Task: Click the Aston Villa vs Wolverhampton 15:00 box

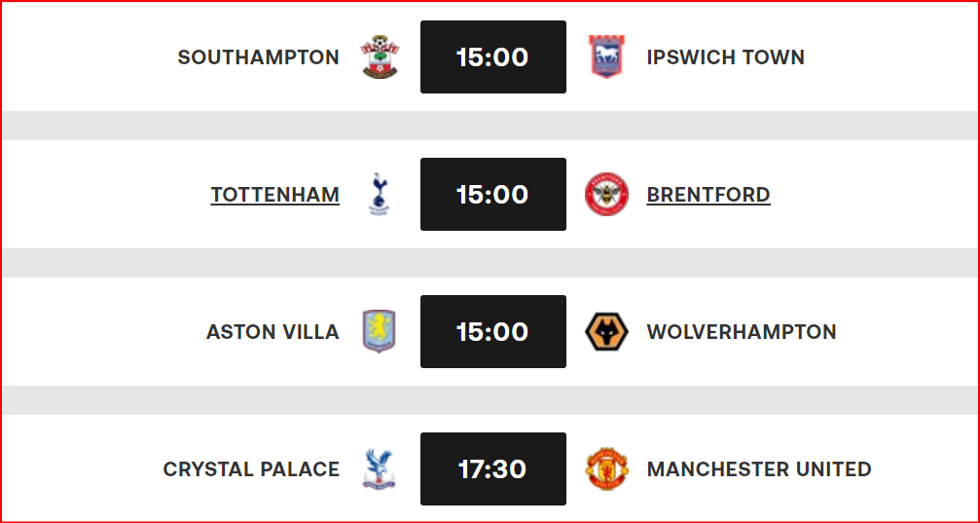Action: pyautogui.click(x=492, y=332)
